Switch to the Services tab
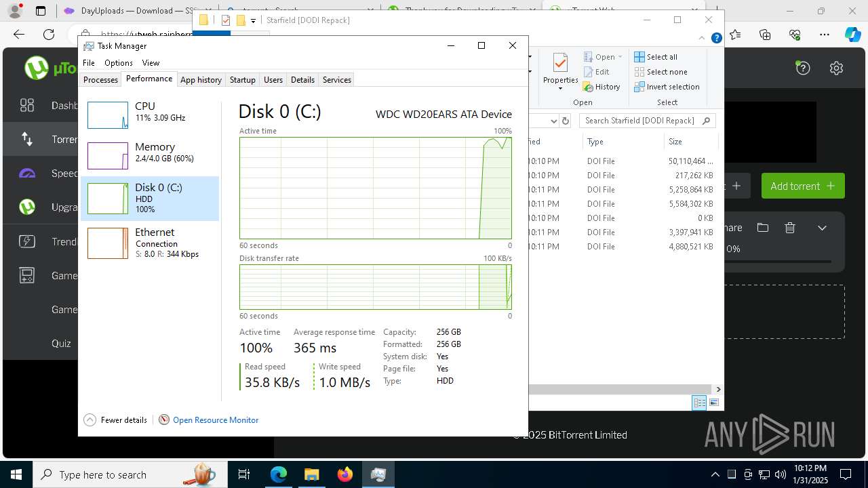 tap(337, 80)
